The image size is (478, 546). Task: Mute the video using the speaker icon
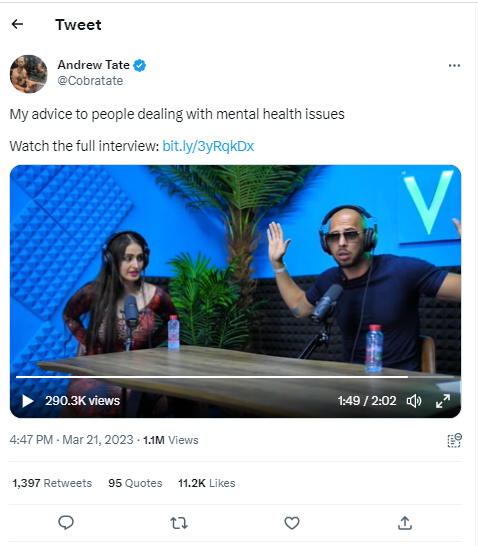pyautogui.click(x=414, y=401)
